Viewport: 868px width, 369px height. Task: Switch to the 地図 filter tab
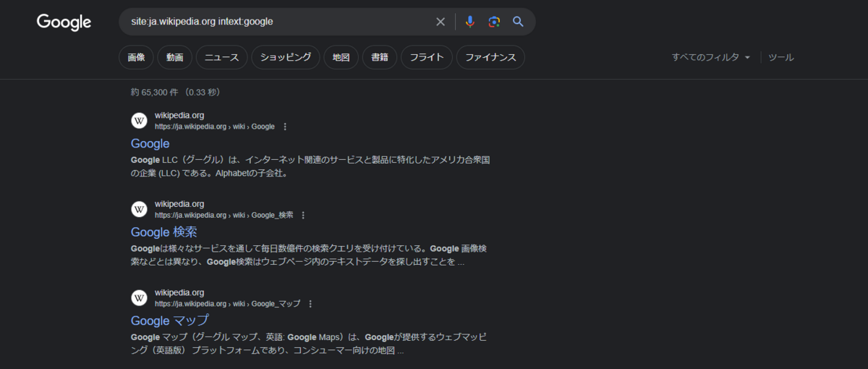pos(341,57)
